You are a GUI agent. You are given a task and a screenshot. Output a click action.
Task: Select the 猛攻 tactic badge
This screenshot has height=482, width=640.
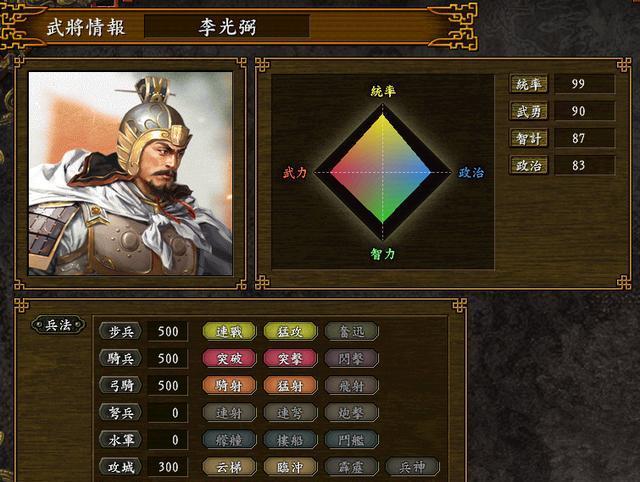(x=290, y=331)
